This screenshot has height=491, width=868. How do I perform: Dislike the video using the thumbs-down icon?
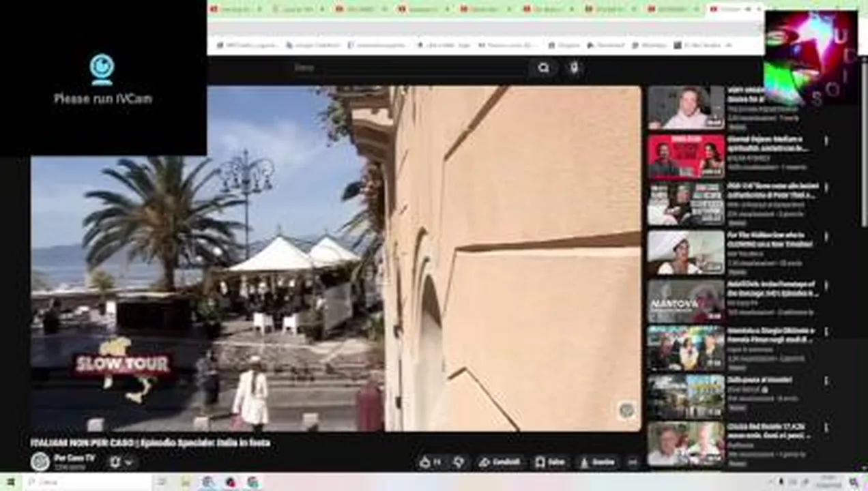click(x=459, y=462)
